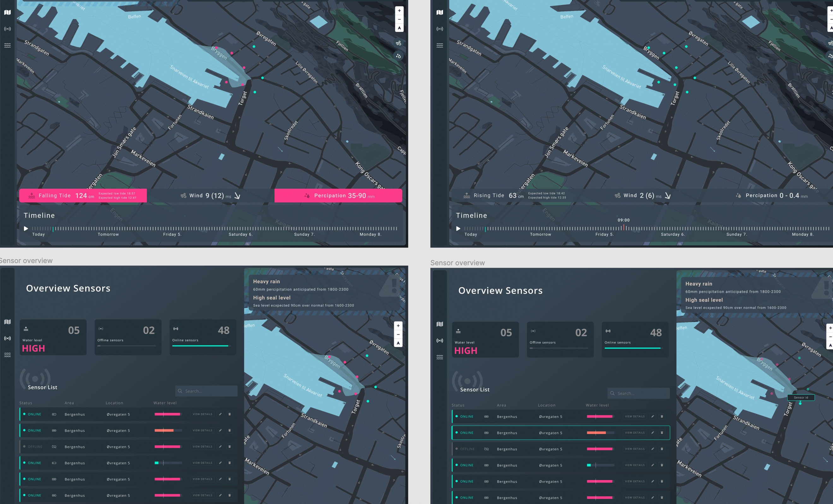Open the sensors tab in the Falling Tide screen's sidebar
833x504 pixels.
8,29
